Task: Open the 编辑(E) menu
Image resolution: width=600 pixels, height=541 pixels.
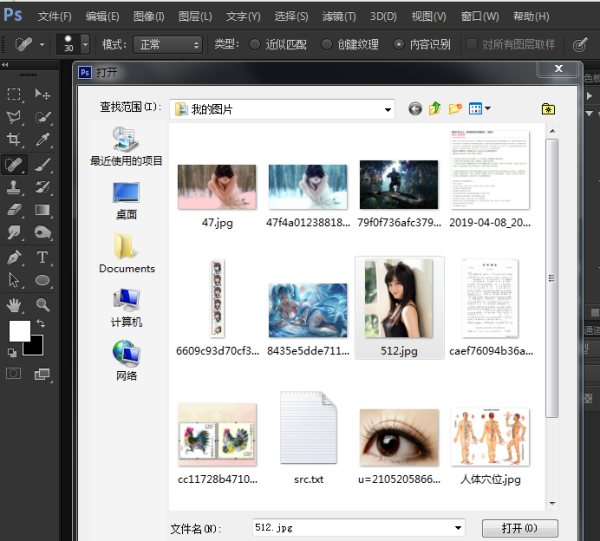Action: coord(102,16)
